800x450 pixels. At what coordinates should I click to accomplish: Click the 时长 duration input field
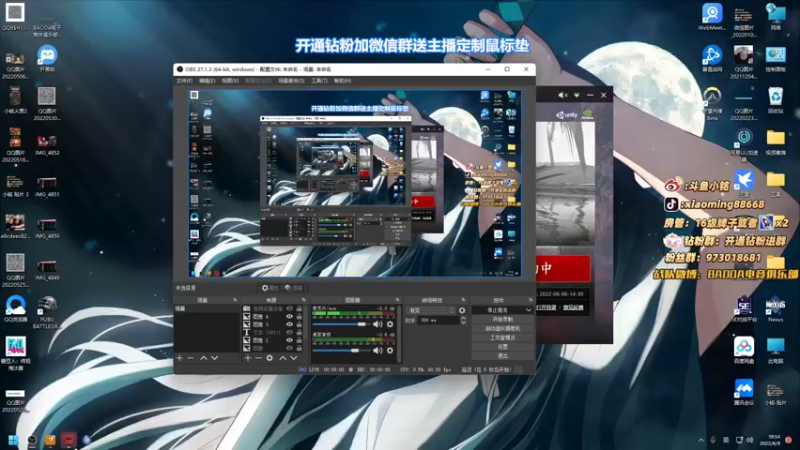pos(438,320)
